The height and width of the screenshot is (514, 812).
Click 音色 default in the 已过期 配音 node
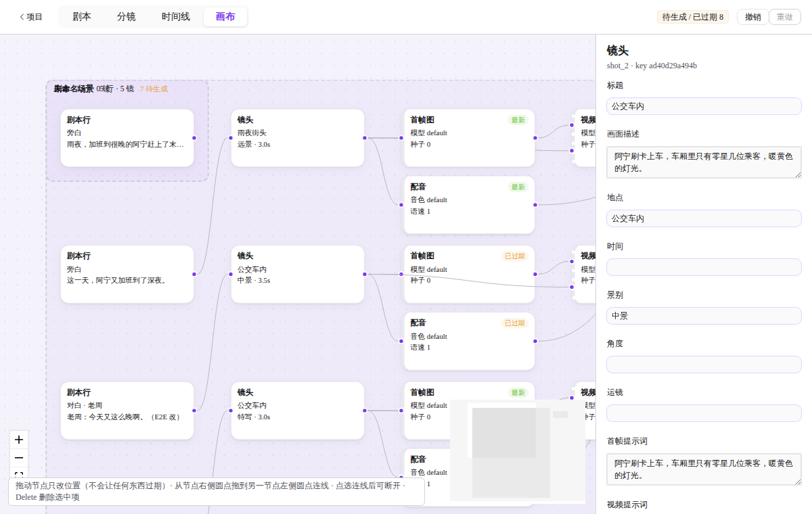click(429, 336)
